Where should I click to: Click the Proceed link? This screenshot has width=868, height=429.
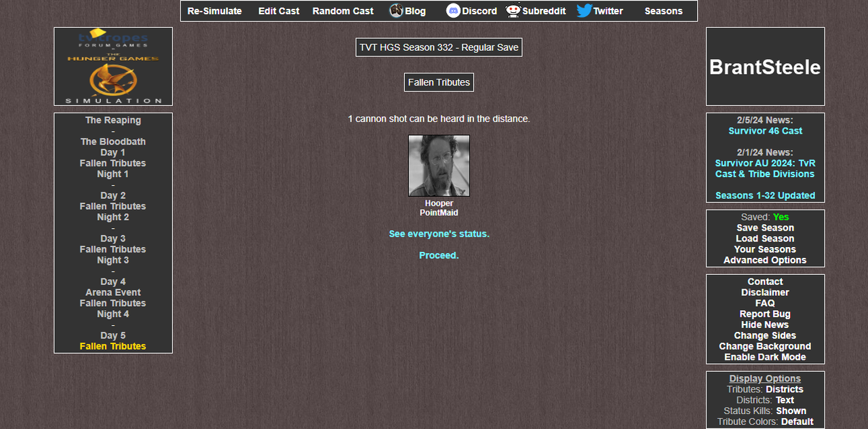[x=439, y=255]
